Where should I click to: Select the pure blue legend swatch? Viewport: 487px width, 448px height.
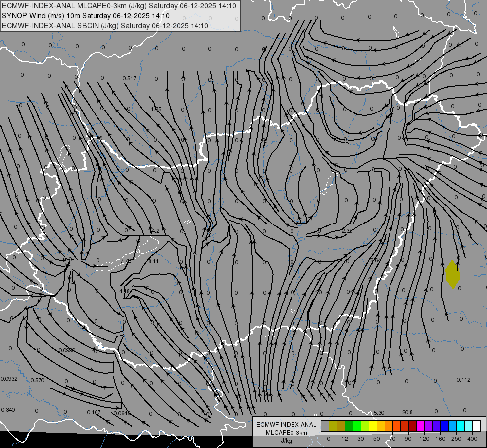[x=445, y=426]
